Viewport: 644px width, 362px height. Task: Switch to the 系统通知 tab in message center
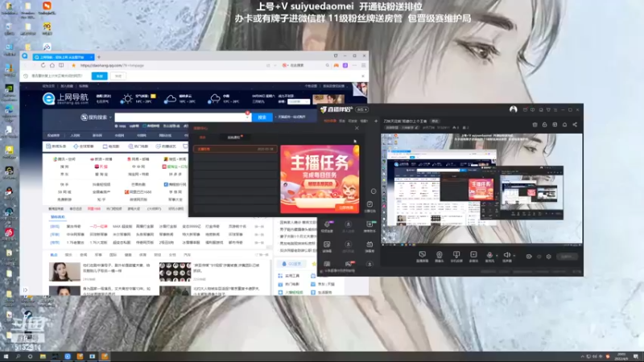point(234,137)
